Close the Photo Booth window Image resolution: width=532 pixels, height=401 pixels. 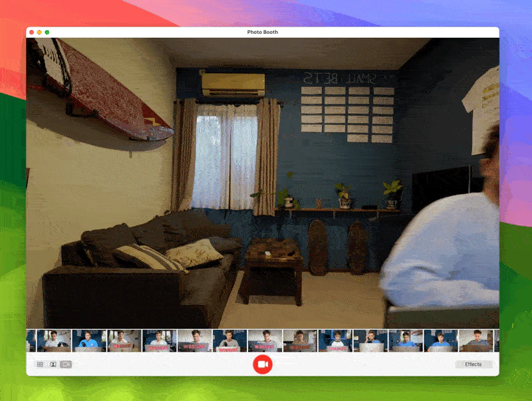(x=31, y=32)
